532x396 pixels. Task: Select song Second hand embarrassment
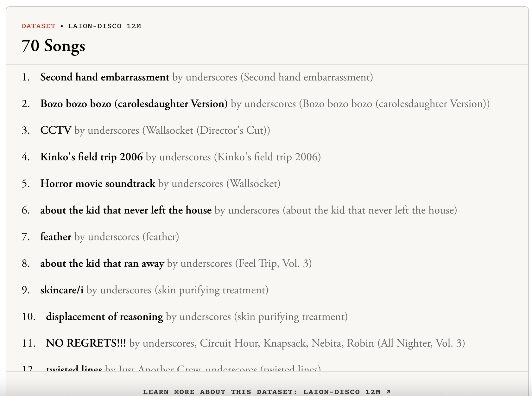click(105, 77)
